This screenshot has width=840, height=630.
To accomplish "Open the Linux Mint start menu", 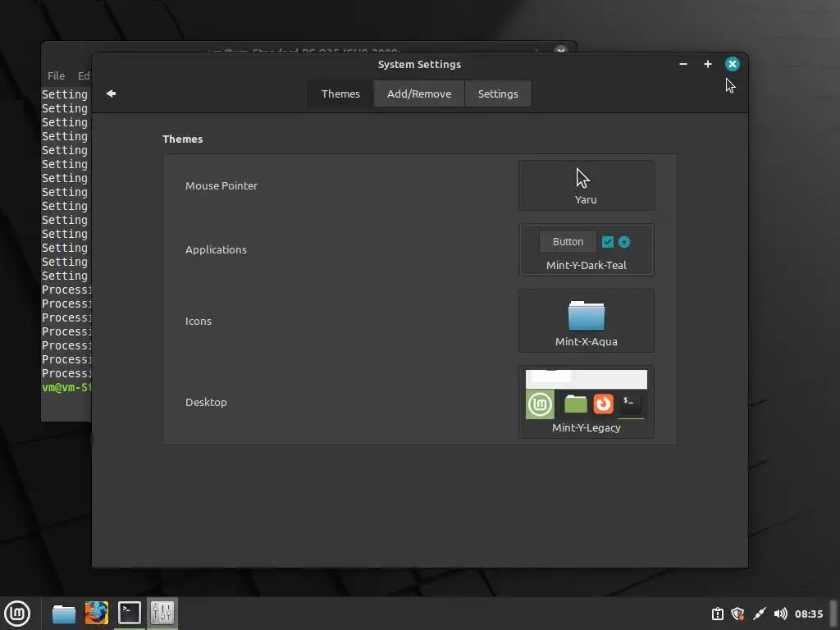I will click(17, 614).
